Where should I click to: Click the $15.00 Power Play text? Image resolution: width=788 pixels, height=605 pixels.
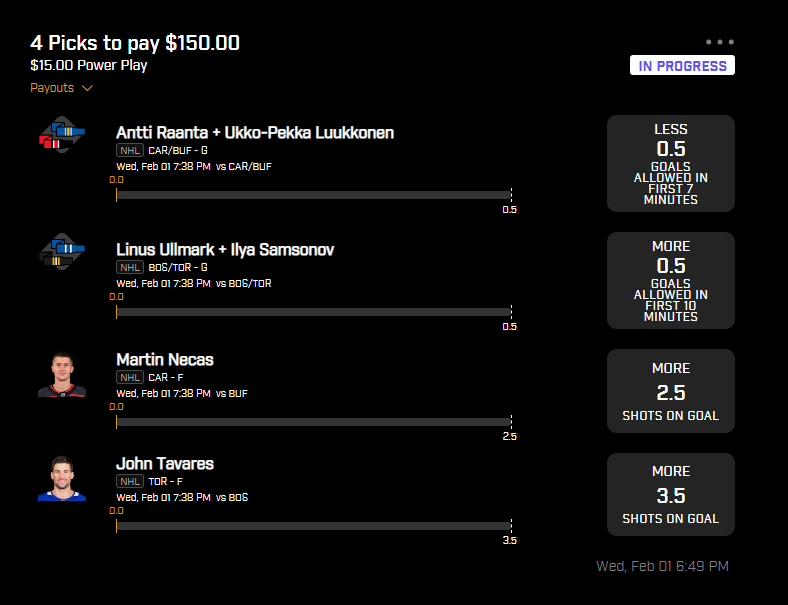[x=89, y=65]
